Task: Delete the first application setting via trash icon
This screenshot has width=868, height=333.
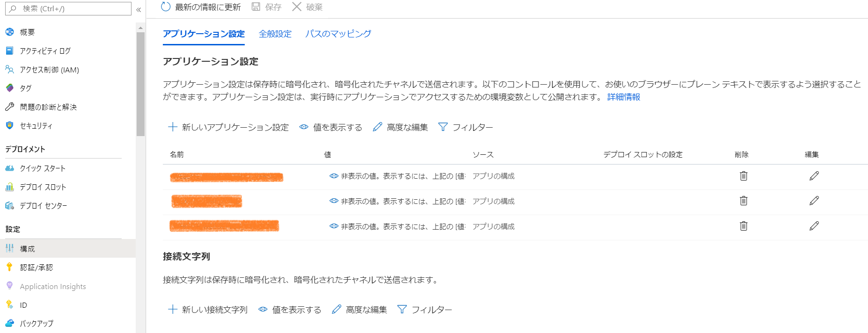Action: tap(743, 176)
